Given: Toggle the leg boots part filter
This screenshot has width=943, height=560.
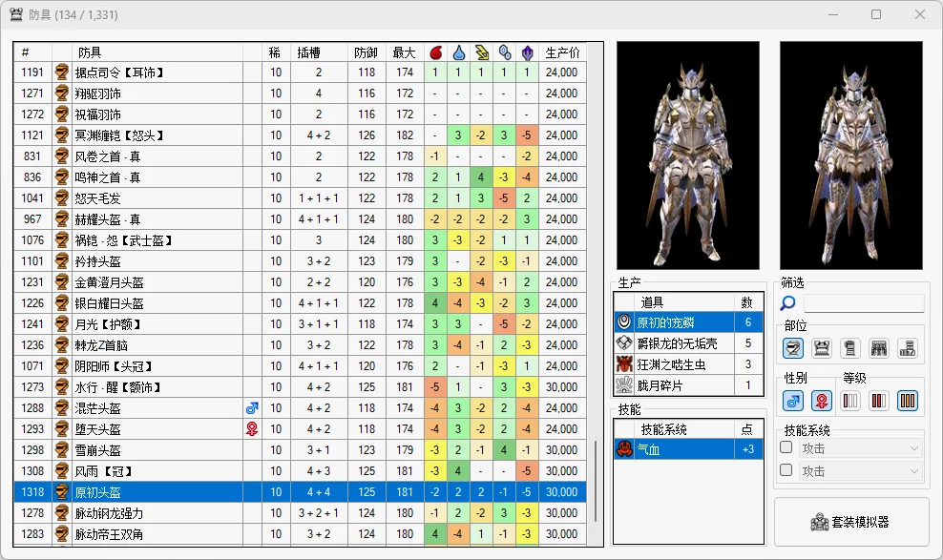Looking at the screenshot, I should coord(908,348).
